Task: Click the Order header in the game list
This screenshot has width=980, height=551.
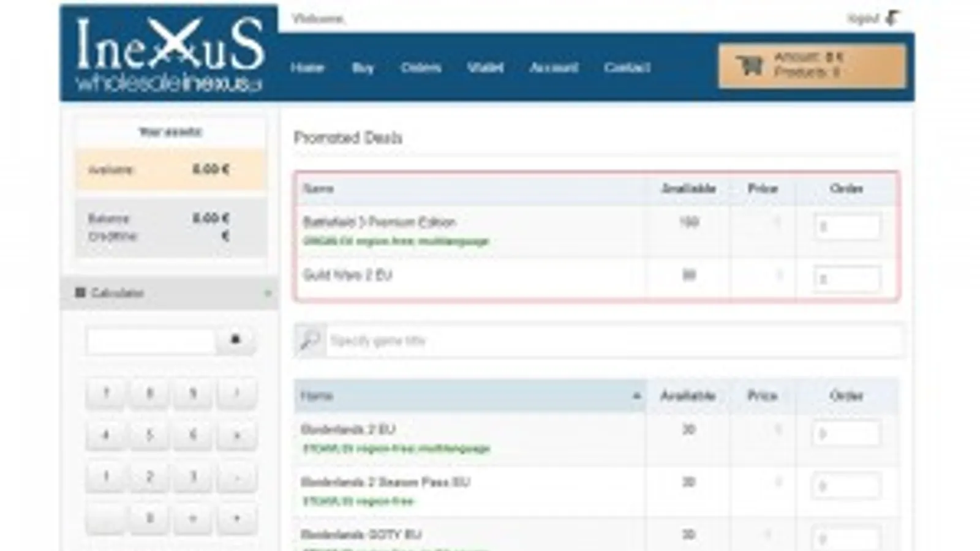Action: [846, 396]
